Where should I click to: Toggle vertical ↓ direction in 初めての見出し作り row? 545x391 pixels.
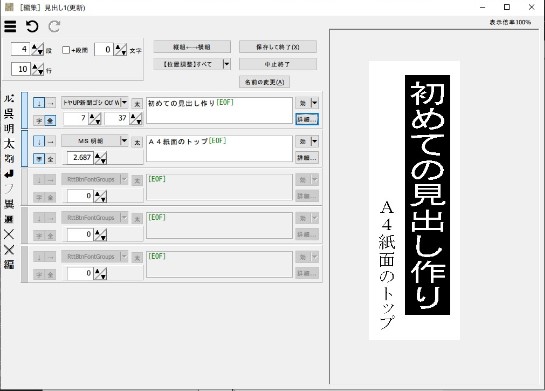tap(39, 103)
